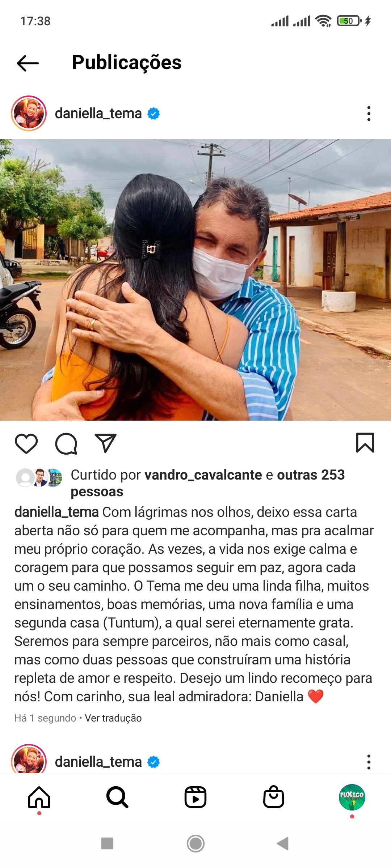391x868 pixels.
Task: Tap daniella_tema username in first post header
Action: click(x=98, y=114)
